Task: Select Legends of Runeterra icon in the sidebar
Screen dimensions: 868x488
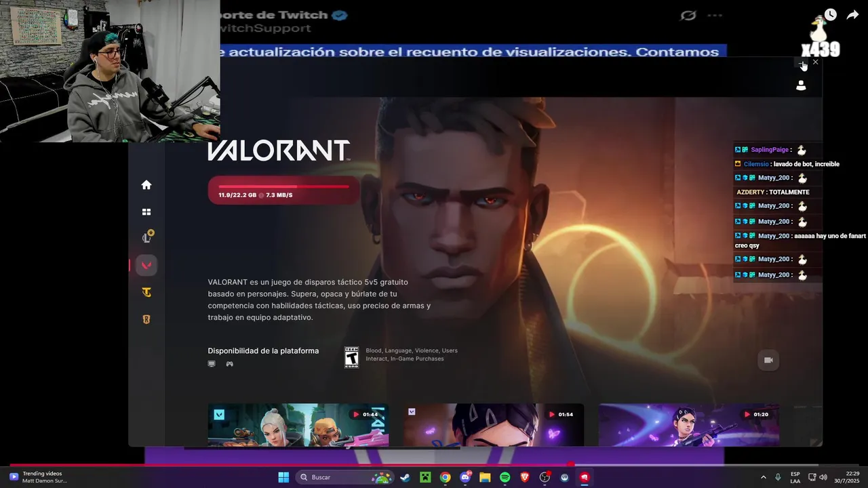Action: point(146,319)
